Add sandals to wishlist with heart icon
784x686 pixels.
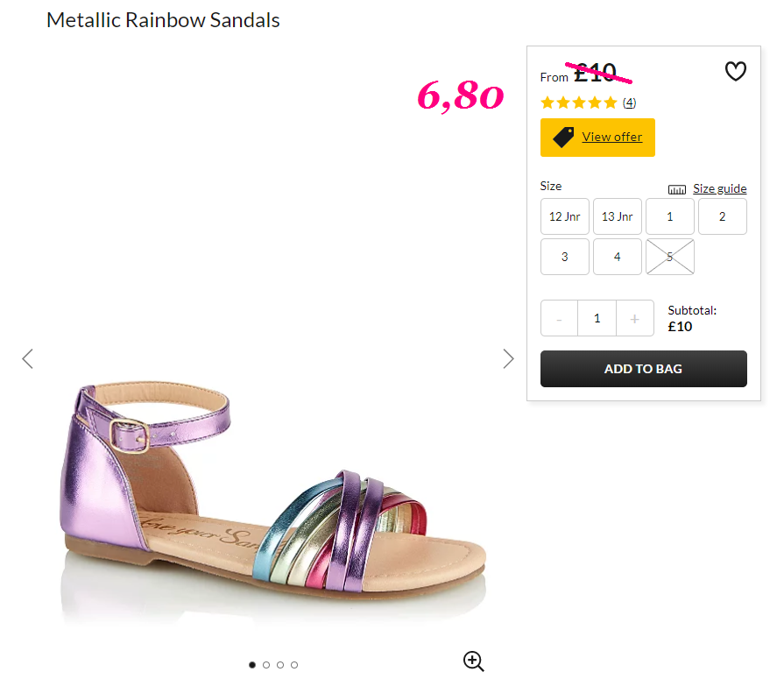pos(736,71)
